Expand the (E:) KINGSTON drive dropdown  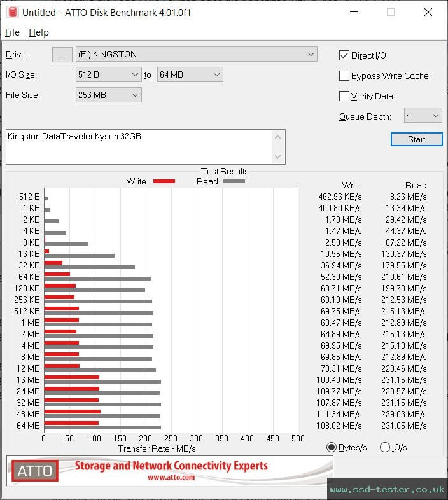point(196,54)
